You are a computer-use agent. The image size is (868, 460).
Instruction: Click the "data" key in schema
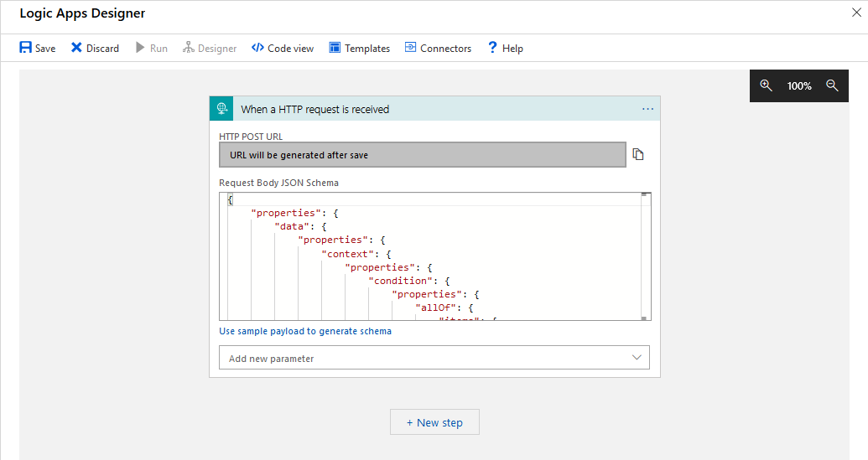coord(292,227)
